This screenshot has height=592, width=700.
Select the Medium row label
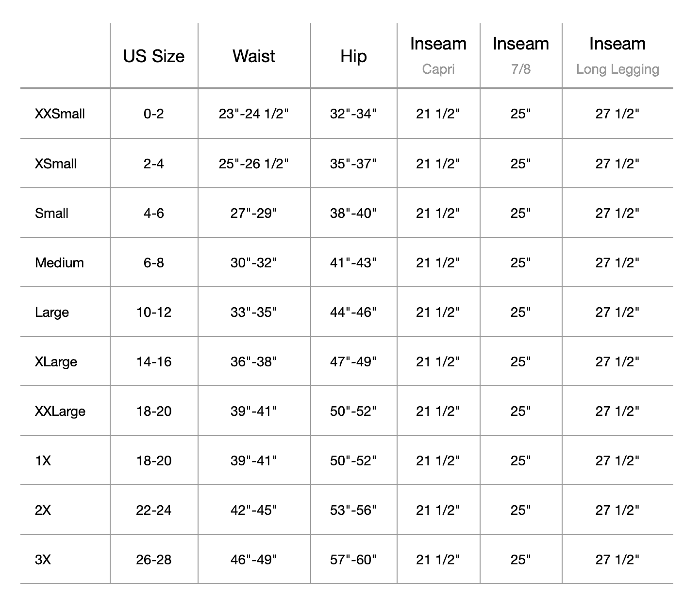tap(59, 263)
